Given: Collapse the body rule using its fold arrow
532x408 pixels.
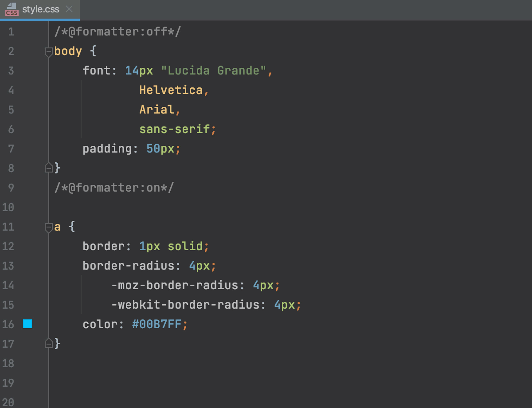Looking at the screenshot, I should coord(48,51).
